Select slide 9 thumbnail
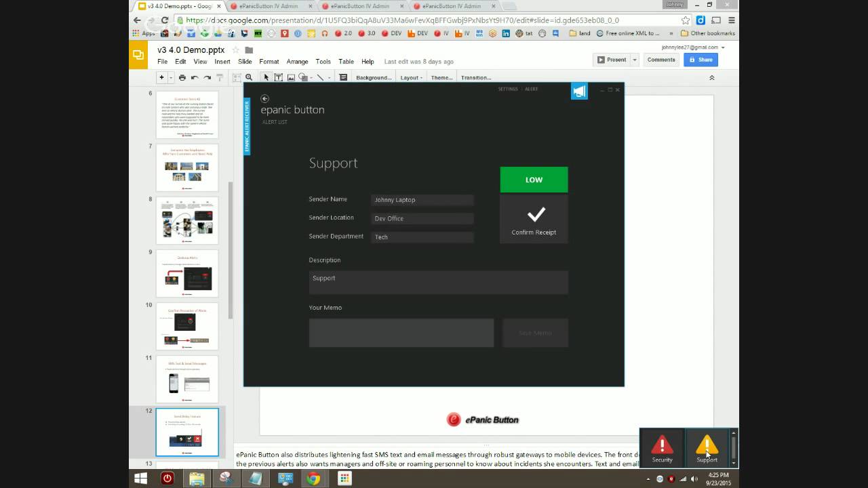Screen dimensions: 868x488 click(x=187, y=273)
